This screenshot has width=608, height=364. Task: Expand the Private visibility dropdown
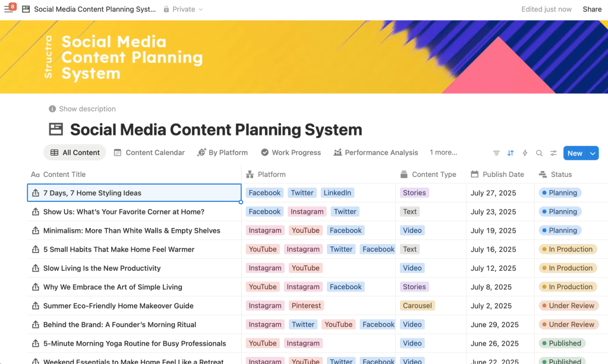click(183, 10)
